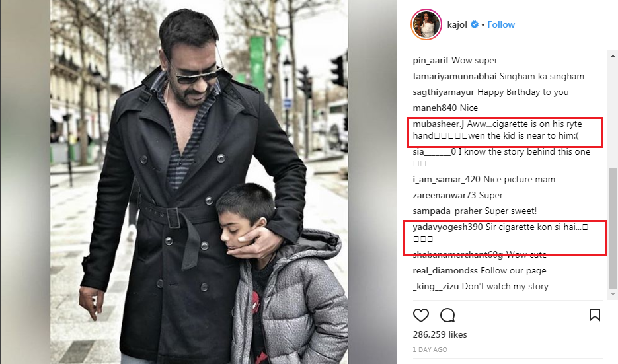Click the comments scrollbar thumb
618x364 pixels.
click(x=613, y=228)
